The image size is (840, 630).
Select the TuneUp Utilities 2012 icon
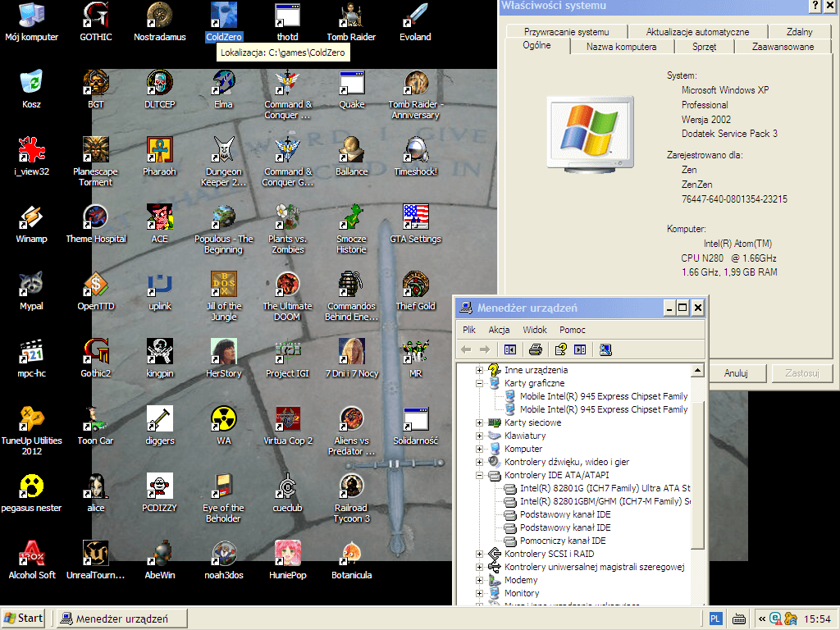tap(32, 431)
